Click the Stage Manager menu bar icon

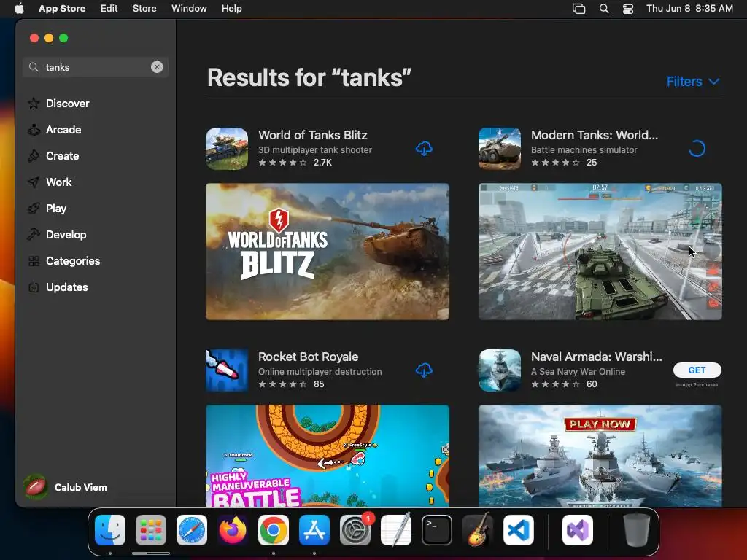pyautogui.click(x=578, y=9)
